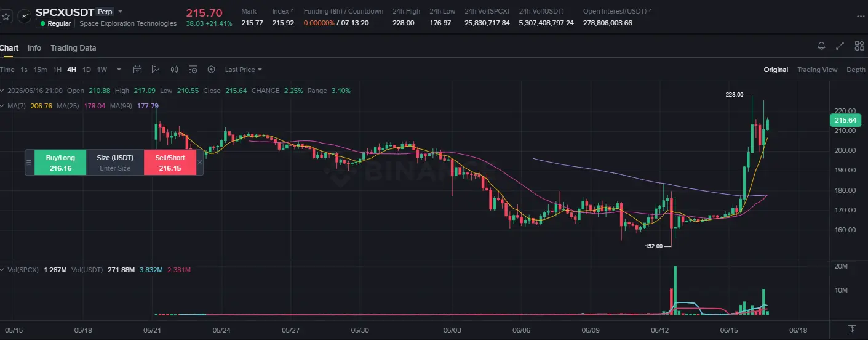Select the 1D interval
The width and height of the screenshot is (868, 340).
(x=87, y=70)
